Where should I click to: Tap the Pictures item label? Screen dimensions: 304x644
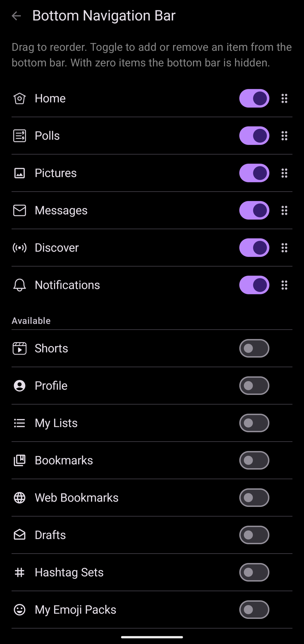56,173
